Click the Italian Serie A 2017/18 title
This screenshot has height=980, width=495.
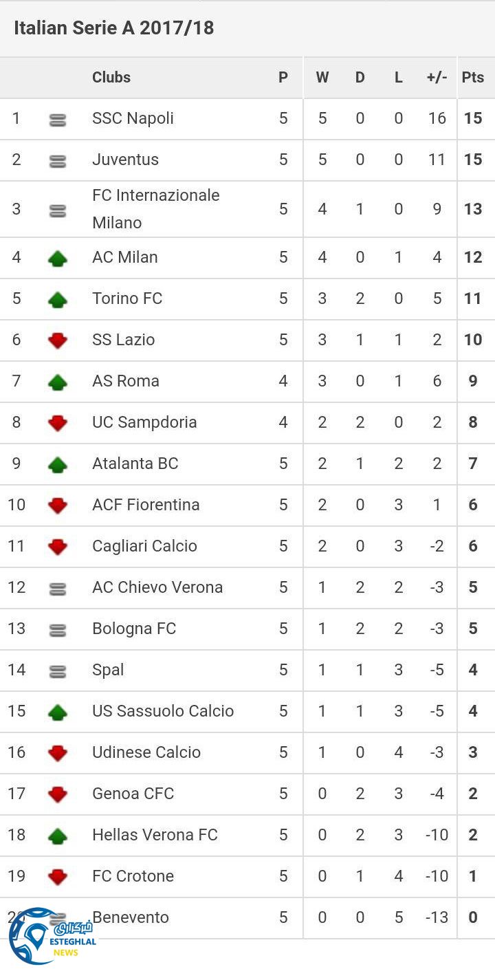coord(114,28)
